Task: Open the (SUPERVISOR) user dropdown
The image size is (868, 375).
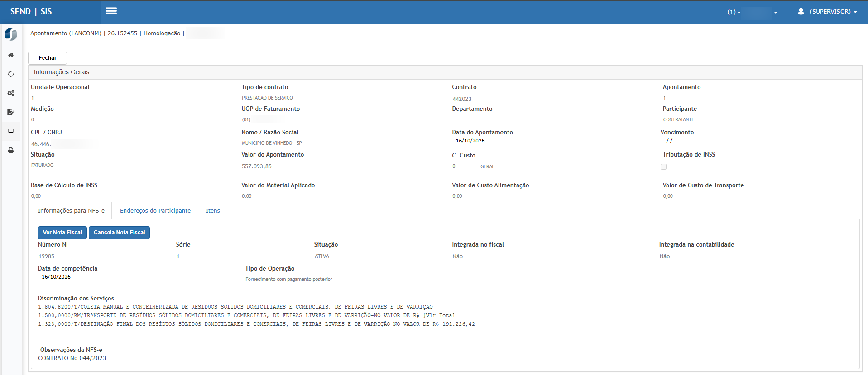Action: (833, 12)
